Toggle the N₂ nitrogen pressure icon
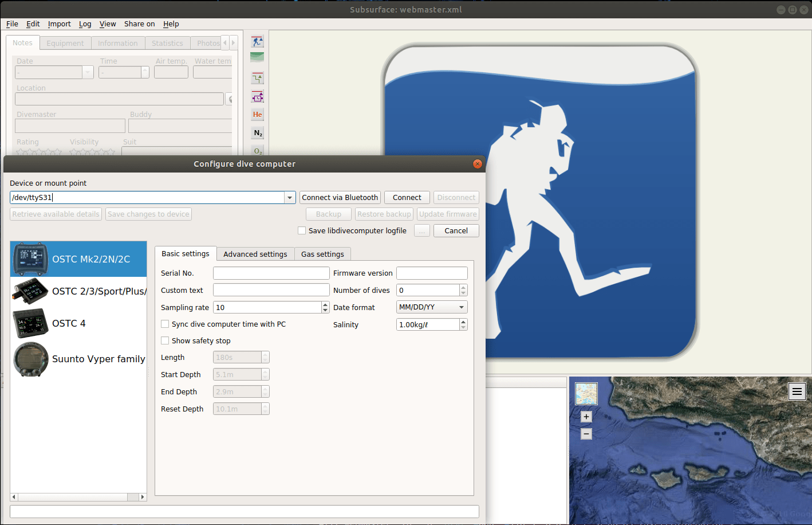 click(x=258, y=133)
